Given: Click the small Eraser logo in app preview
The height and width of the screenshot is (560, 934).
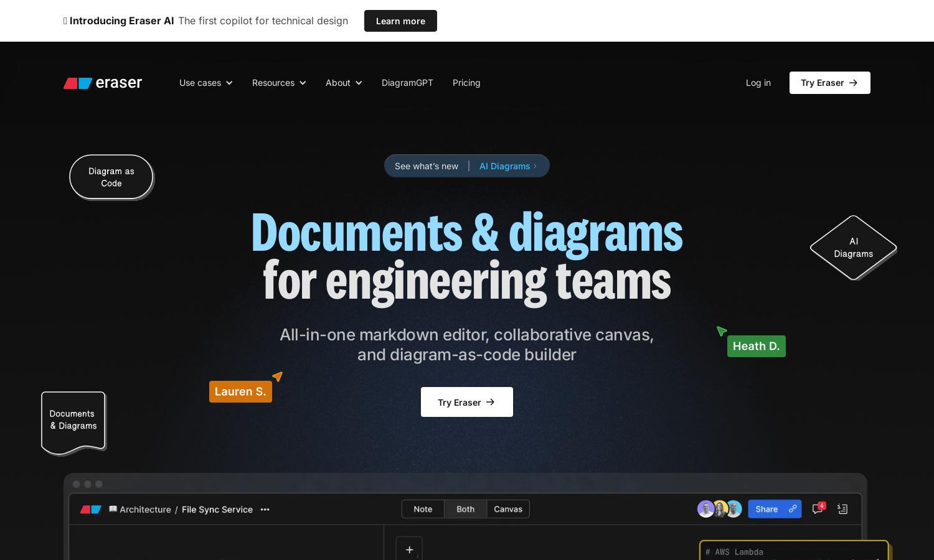Looking at the screenshot, I should pos(91,509).
